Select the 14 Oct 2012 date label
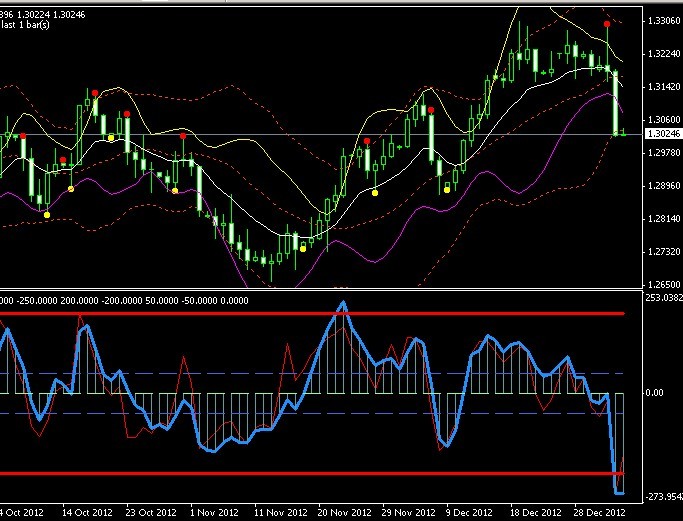The width and height of the screenshot is (683, 521). tap(87, 511)
